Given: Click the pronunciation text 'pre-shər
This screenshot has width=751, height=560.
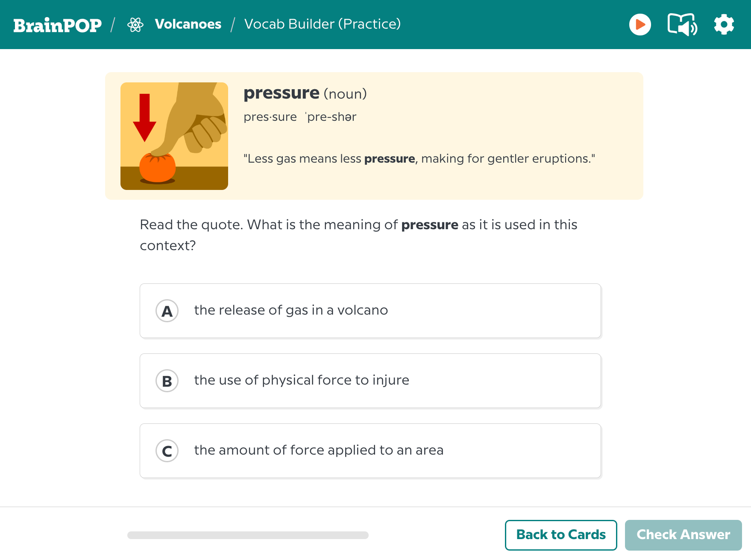Looking at the screenshot, I should (x=331, y=117).
